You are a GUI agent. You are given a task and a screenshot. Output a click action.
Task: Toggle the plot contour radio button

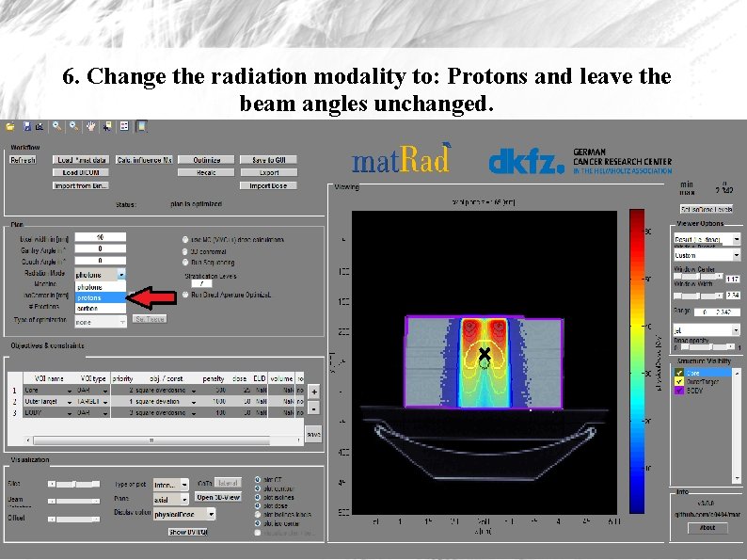tap(258, 488)
